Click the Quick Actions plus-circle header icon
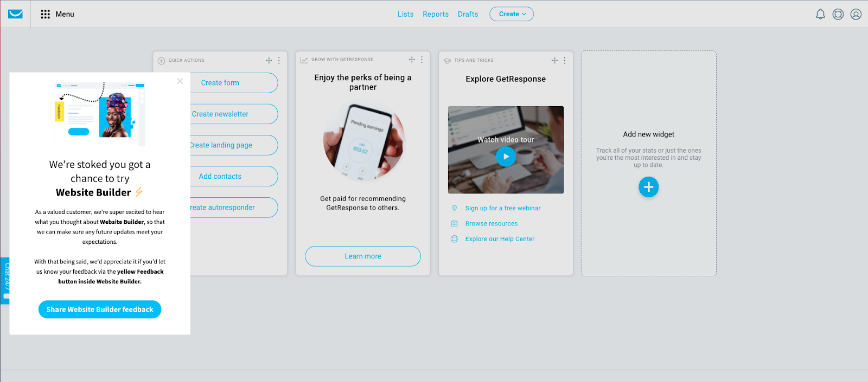This screenshot has width=868, height=382. pos(161,61)
